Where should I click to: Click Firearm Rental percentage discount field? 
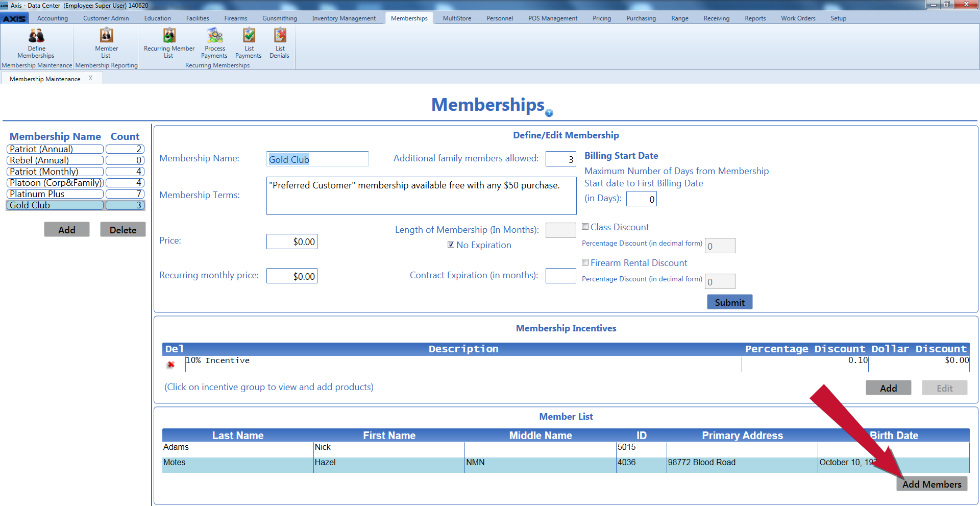[x=720, y=281]
